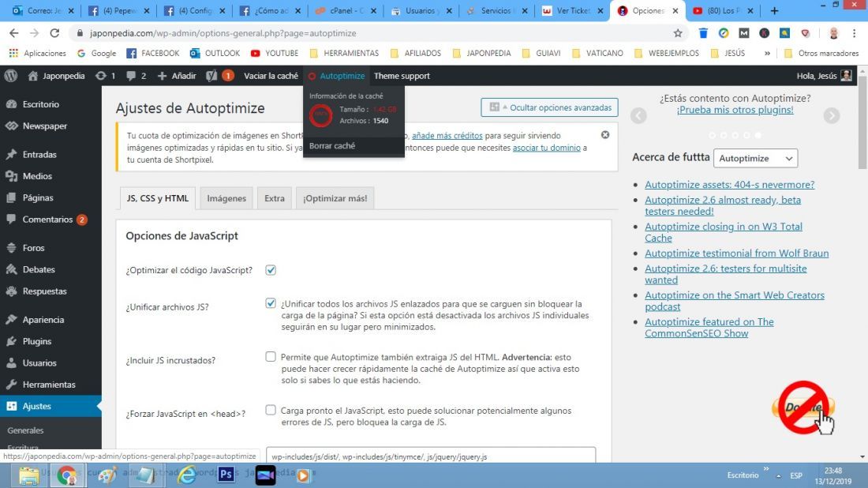Expand the taskbar hidden icons arrow
The width and height of the screenshot is (868, 488).
(x=778, y=476)
